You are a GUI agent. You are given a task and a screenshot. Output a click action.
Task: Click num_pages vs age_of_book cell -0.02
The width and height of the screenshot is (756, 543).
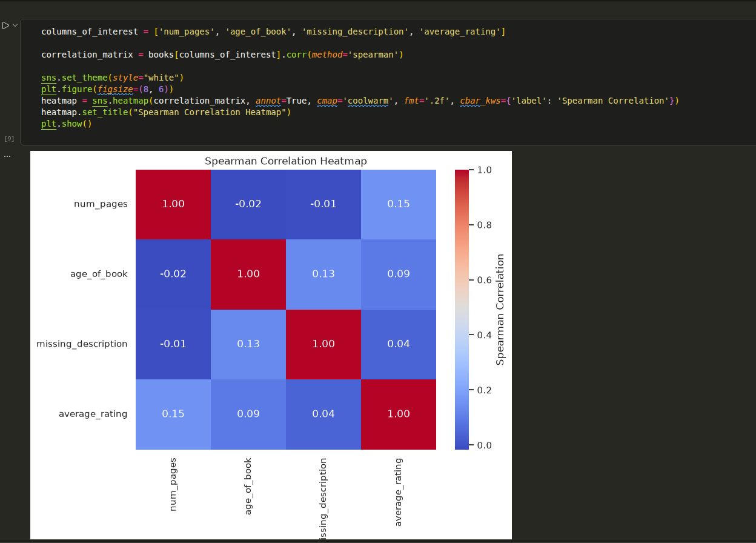point(248,204)
